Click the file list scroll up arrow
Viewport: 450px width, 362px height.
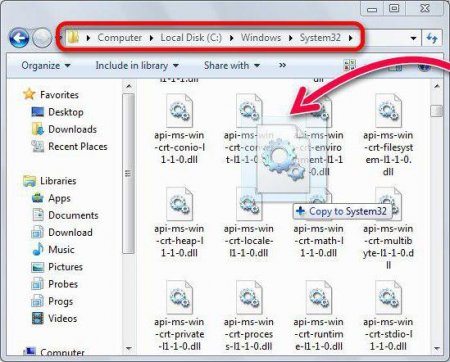tap(437, 86)
